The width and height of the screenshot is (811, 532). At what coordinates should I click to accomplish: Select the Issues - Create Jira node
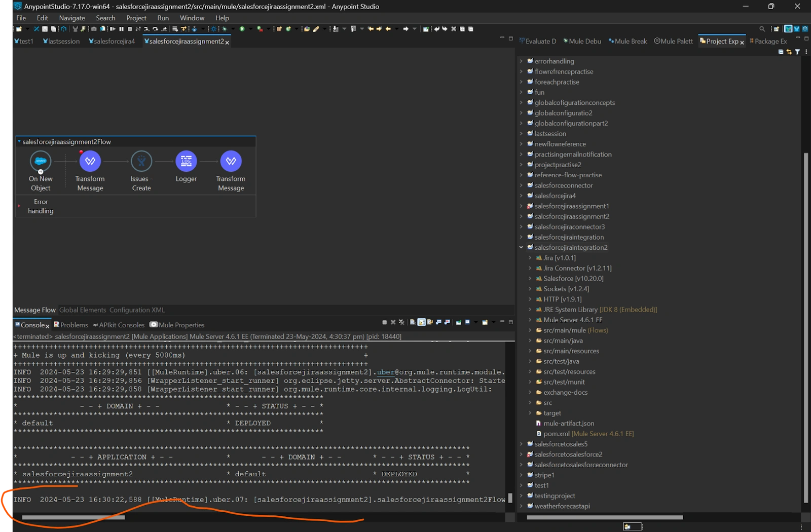141,161
